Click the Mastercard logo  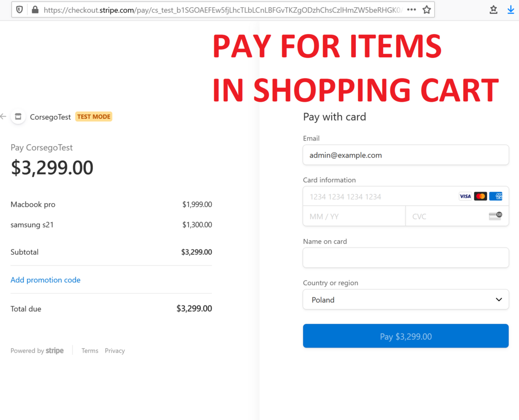[480, 196]
